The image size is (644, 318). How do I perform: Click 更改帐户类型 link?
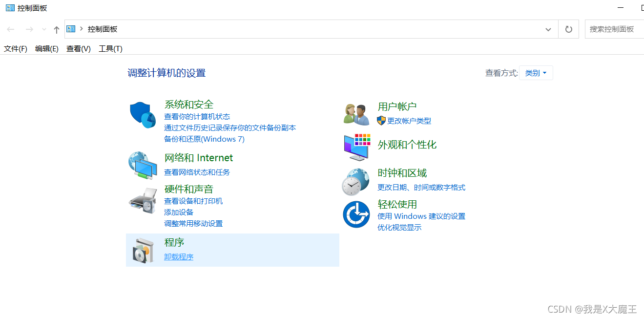pos(409,121)
